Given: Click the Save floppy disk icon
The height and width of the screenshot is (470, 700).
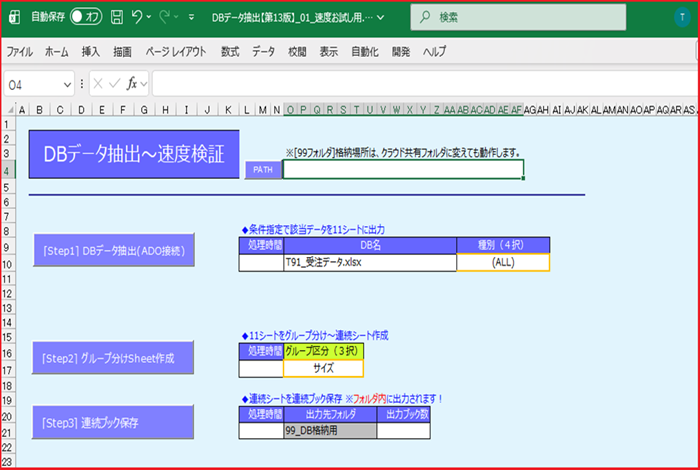Looking at the screenshot, I should 117,17.
